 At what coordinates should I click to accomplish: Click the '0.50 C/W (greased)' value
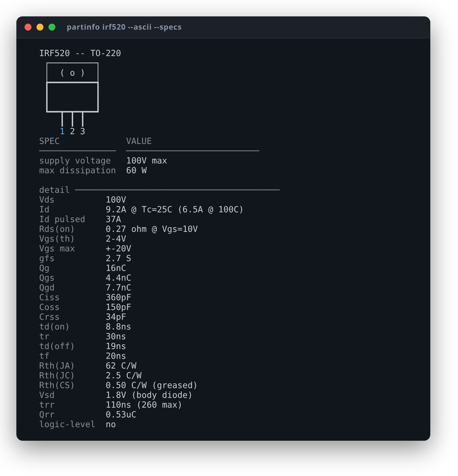point(152,386)
